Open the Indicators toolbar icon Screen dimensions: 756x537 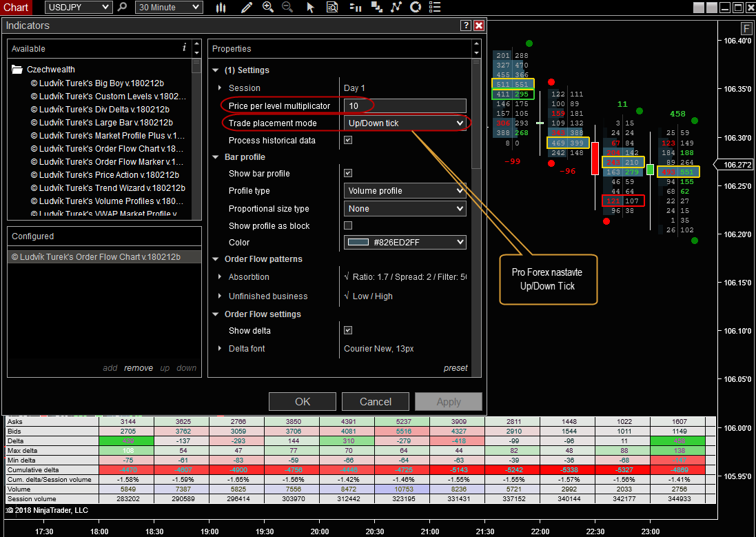pyautogui.click(x=396, y=7)
